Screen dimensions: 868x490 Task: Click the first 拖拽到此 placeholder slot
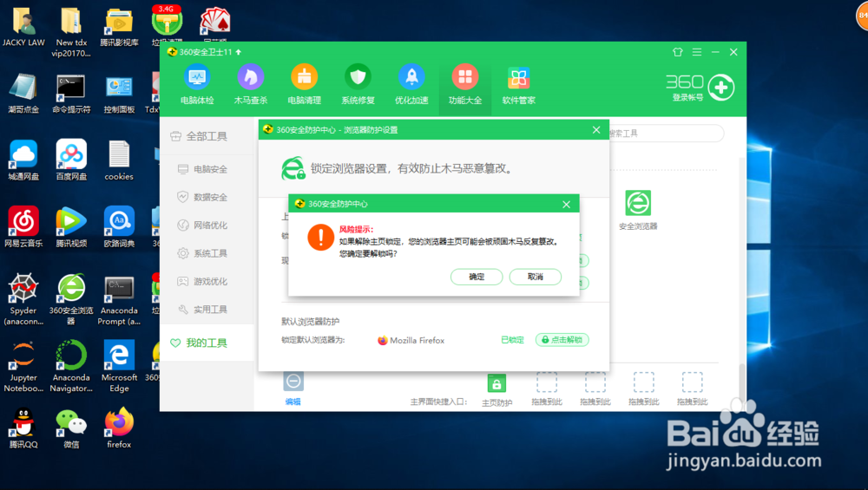pyautogui.click(x=546, y=382)
